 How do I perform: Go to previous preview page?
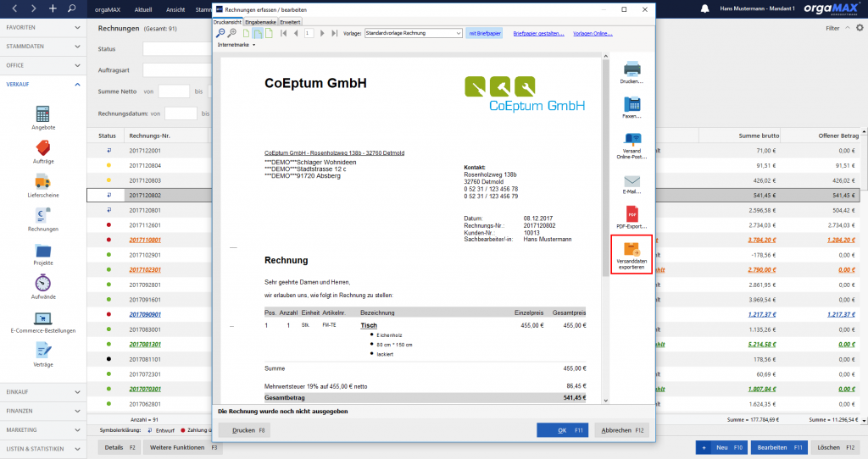(x=296, y=33)
